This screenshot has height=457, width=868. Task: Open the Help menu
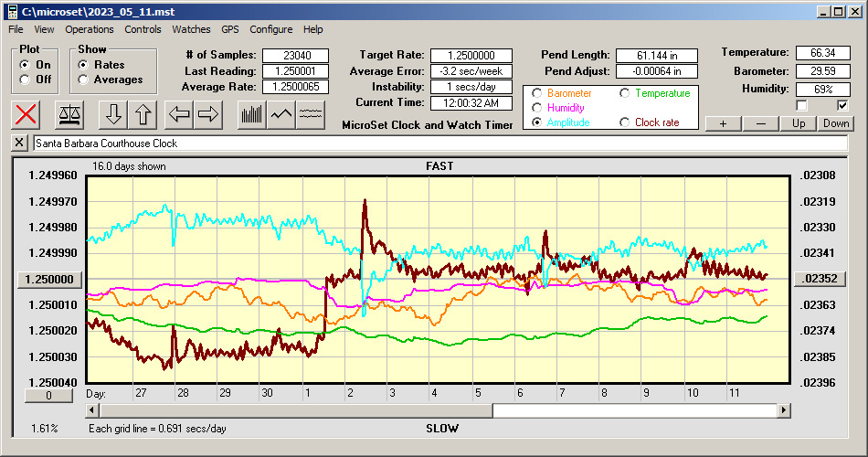click(312, 29)
